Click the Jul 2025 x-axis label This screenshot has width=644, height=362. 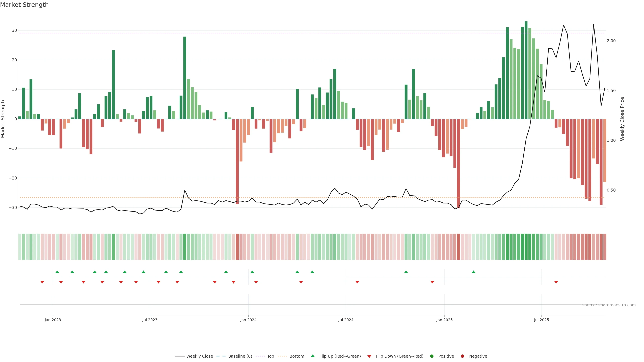click(x=541, y=320)
